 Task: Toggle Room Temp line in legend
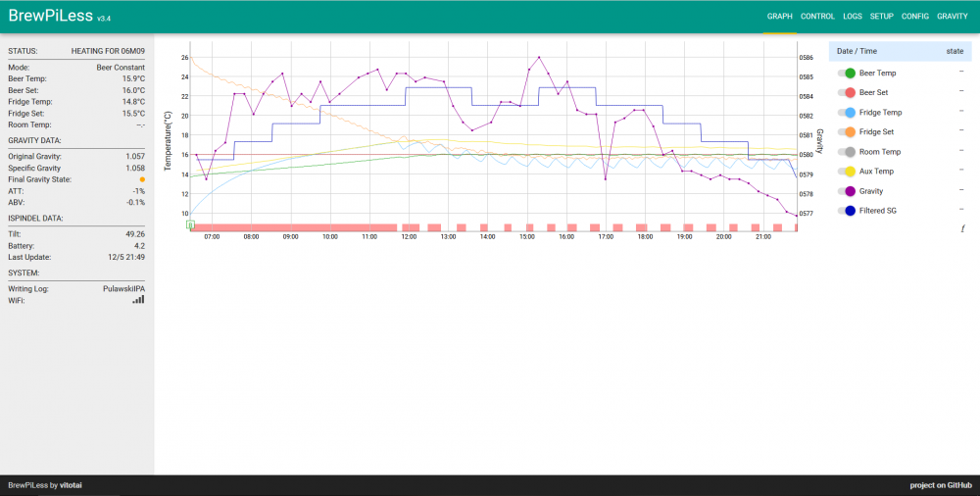tap(846, 152)
